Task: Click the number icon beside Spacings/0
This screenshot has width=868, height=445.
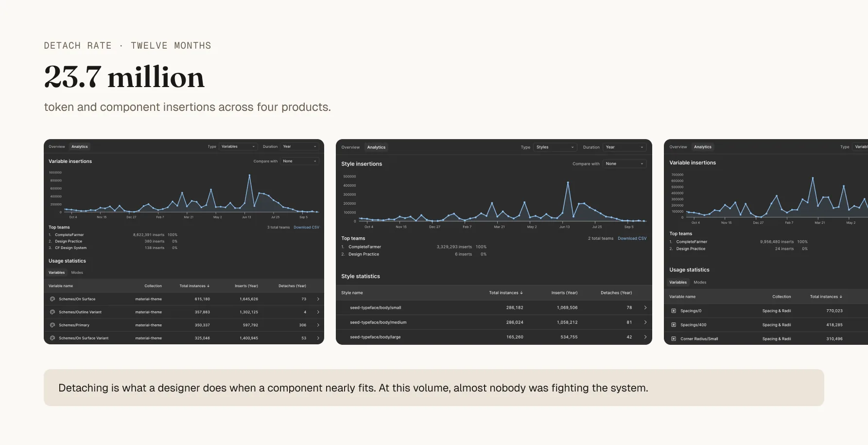Action: coord(674,311)
